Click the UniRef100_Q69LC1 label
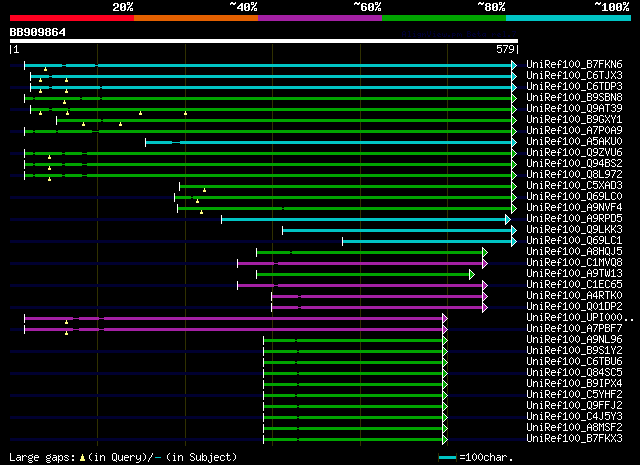640x465 pixels. coord(574,241)
